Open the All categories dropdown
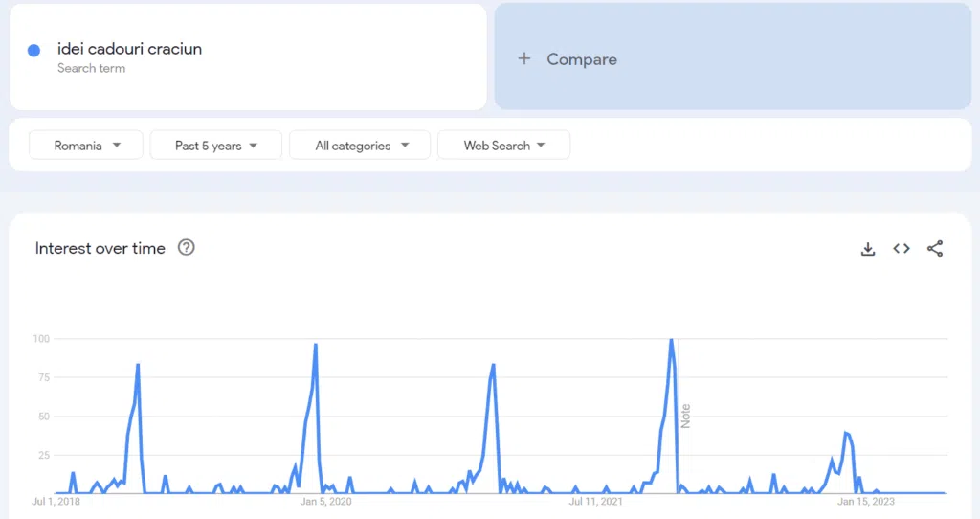The height and width of the screenshot is (519, 980). [x=360, y=145]
